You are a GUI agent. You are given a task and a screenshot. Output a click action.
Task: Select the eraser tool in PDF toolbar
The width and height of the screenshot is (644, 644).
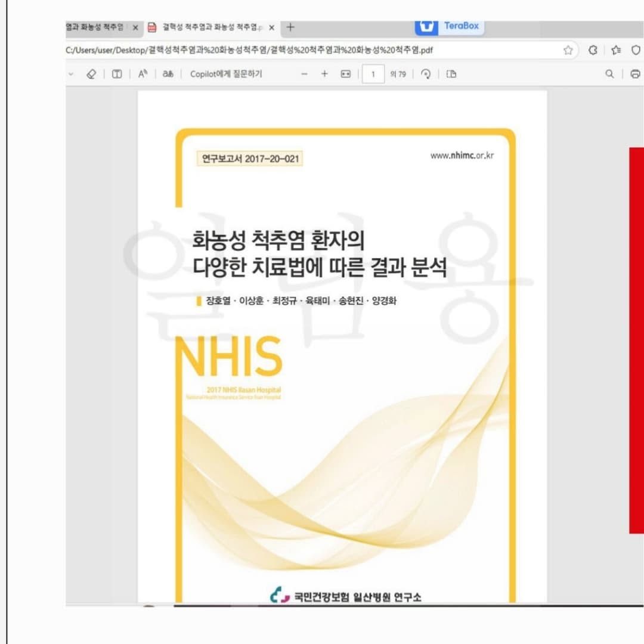tap(91, 74)
